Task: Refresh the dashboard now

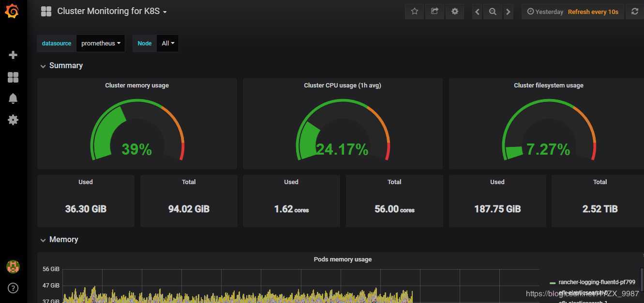Action: [635, 12]
